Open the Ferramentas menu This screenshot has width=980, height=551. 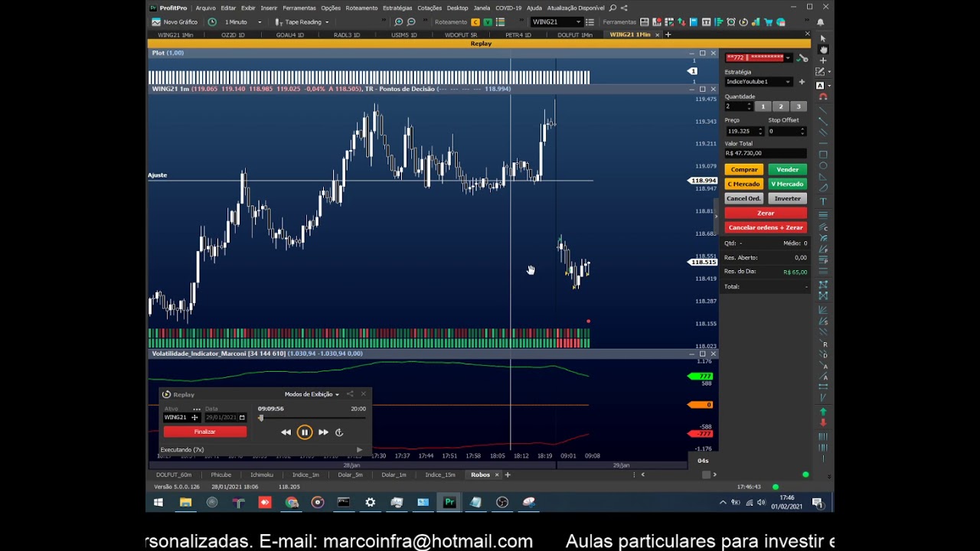(x=299, y=8)
